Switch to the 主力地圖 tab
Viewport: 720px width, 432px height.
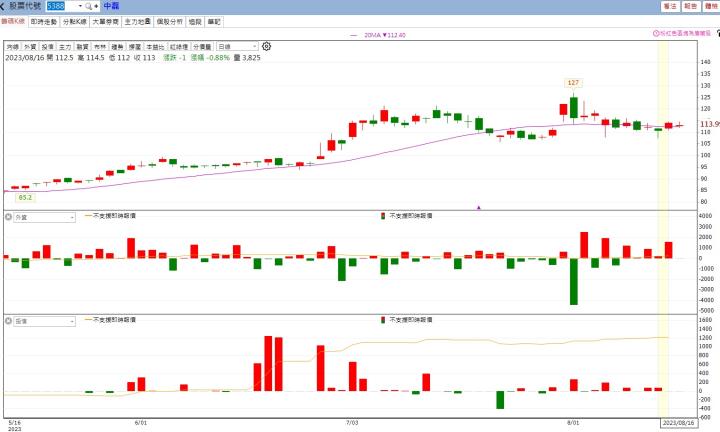coord(137,22)
